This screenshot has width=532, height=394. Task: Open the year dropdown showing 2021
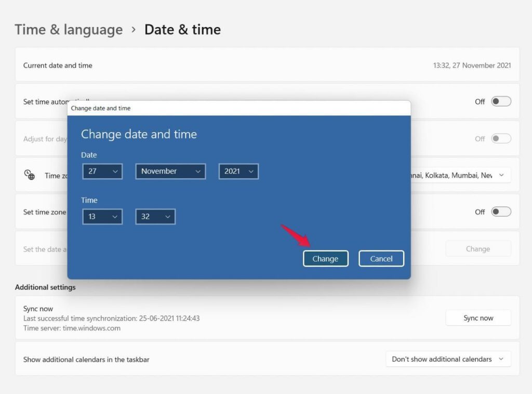click(x=238, y=171)
